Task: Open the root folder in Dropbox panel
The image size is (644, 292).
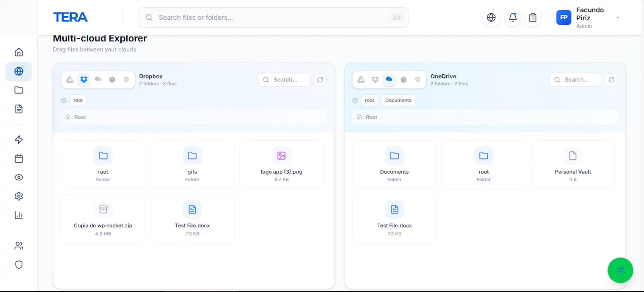Action: click(x=103, y=164)
